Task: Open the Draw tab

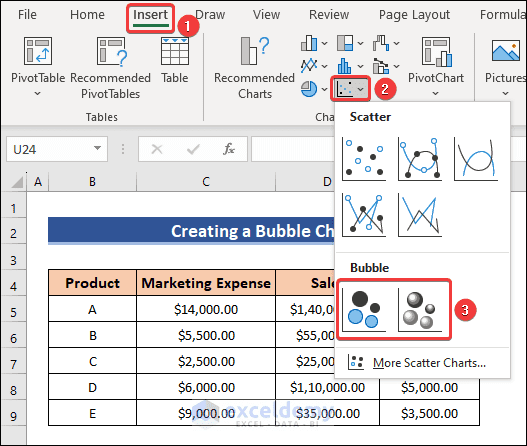Action: pyautogui.click(x=210, y=15)
